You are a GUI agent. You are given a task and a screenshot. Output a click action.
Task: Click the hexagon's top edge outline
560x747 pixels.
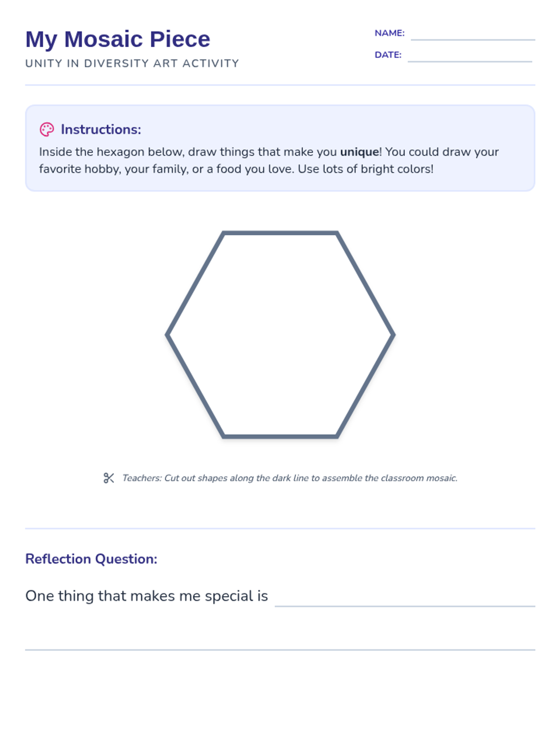(x=280, y=233)
